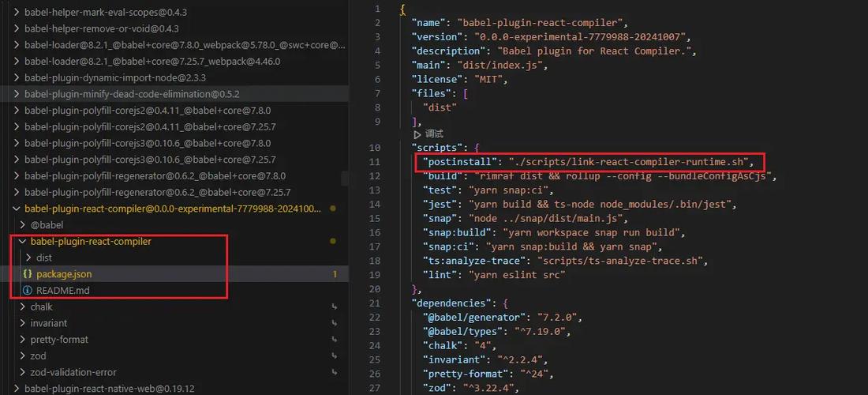Open package.json in the file tree
Screen dimensions: 868x395
(x=64, y=274)
